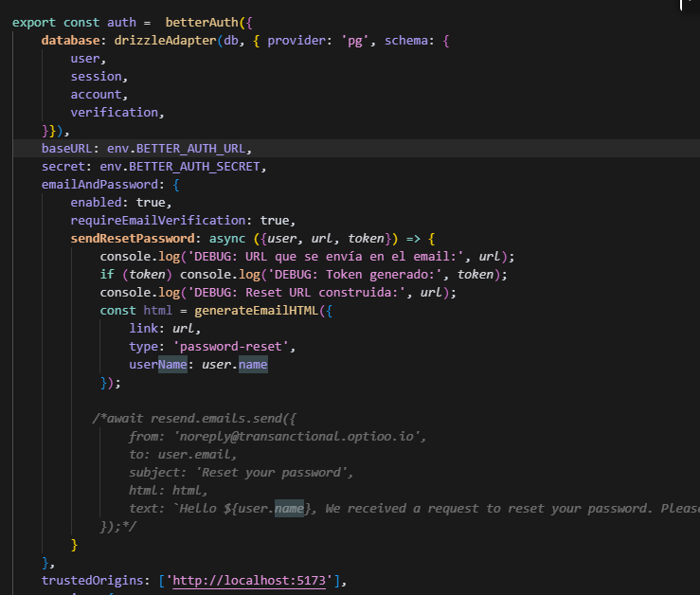
Task: Click the 'betterAuth' function call
Action: (x=202, y=23)
